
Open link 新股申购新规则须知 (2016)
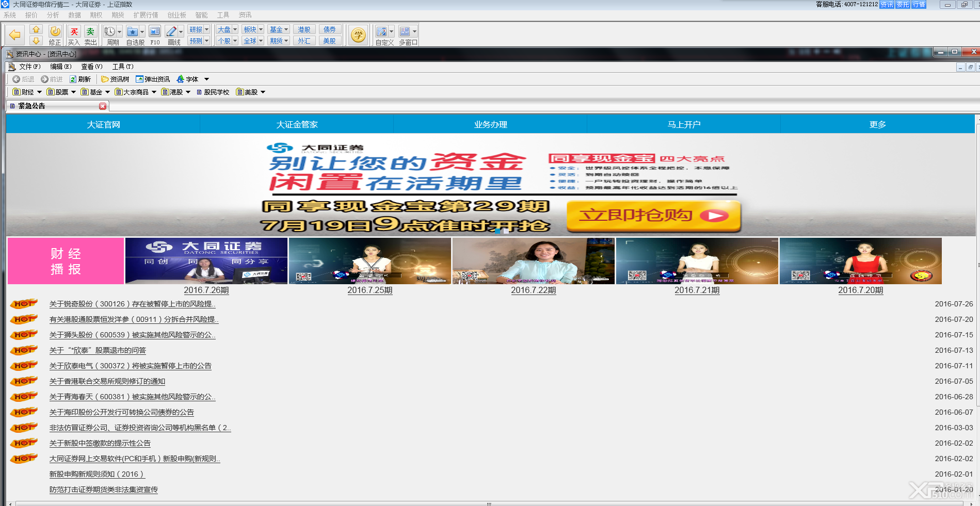(x=97, y=474)
